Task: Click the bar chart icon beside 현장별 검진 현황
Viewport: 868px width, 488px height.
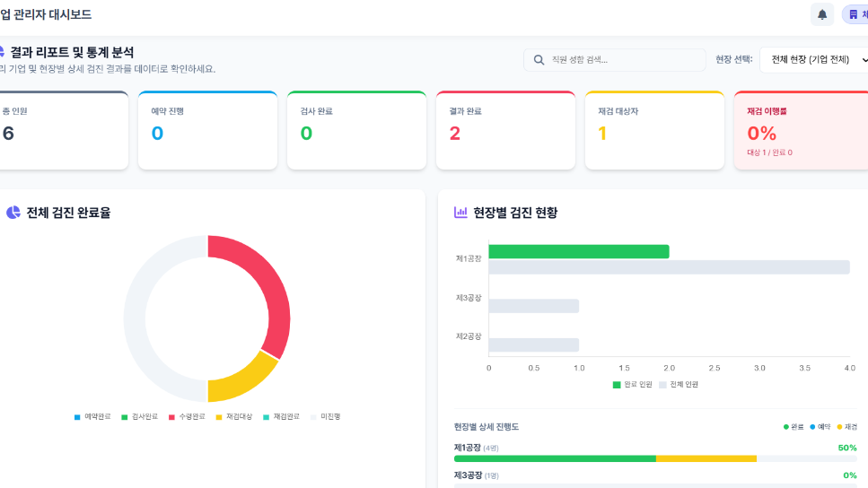Action: pyautogui.click(x=460, y=213)
